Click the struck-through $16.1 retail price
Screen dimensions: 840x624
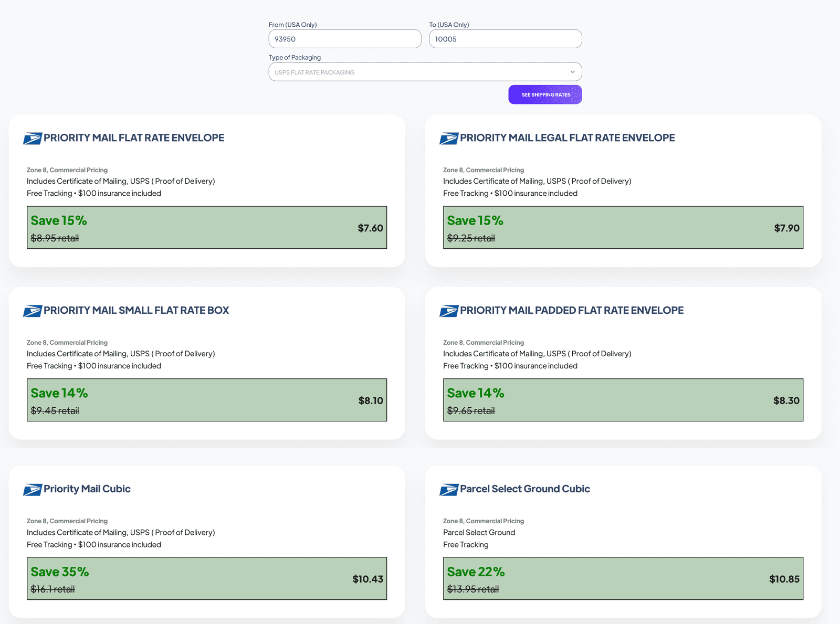(x=52, y=589)
